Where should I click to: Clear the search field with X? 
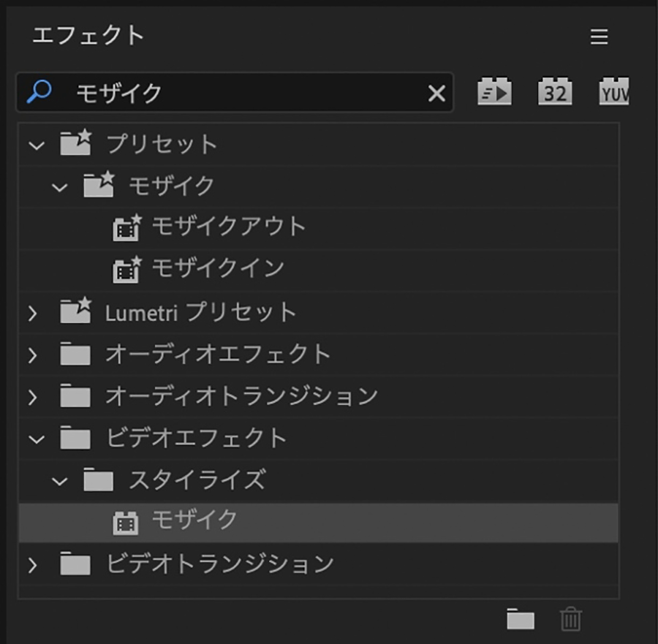436,93
